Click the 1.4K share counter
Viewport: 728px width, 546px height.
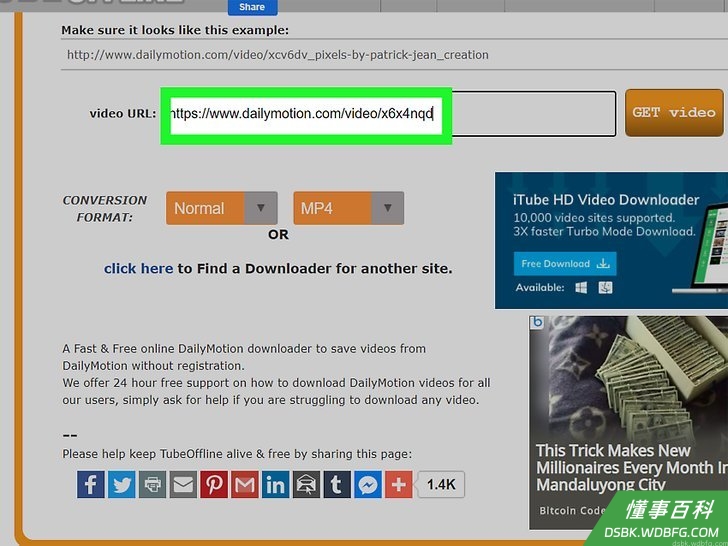coord(441,485)
